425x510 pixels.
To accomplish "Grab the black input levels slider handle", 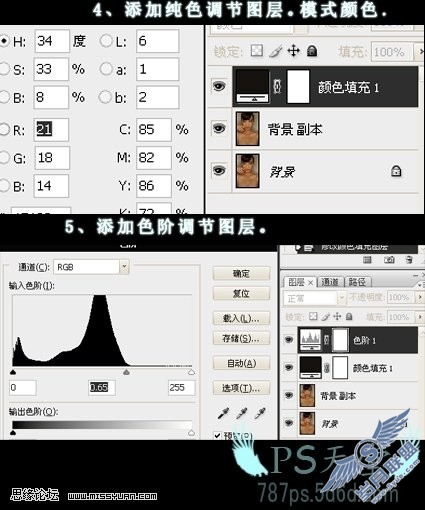I will 13,372.
